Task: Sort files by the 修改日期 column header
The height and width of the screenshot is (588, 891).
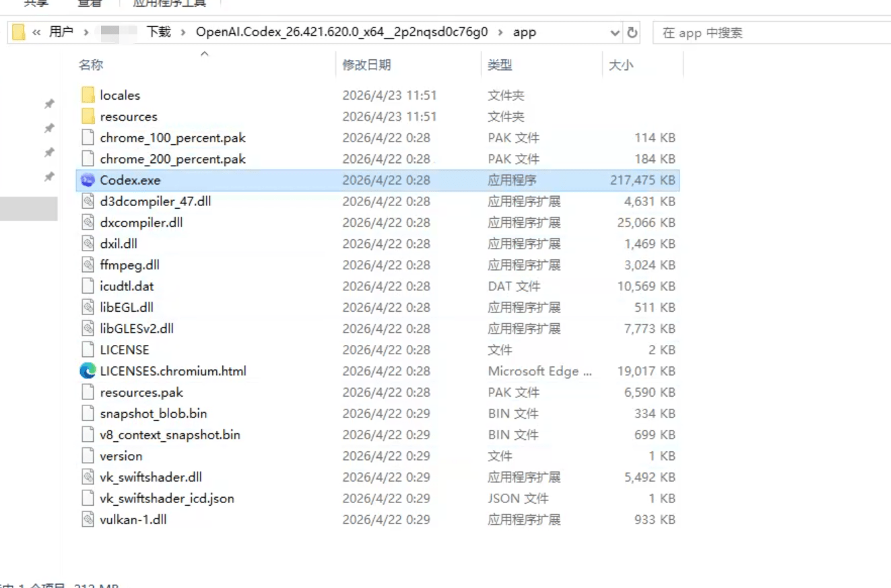Action: click(366, 65)
